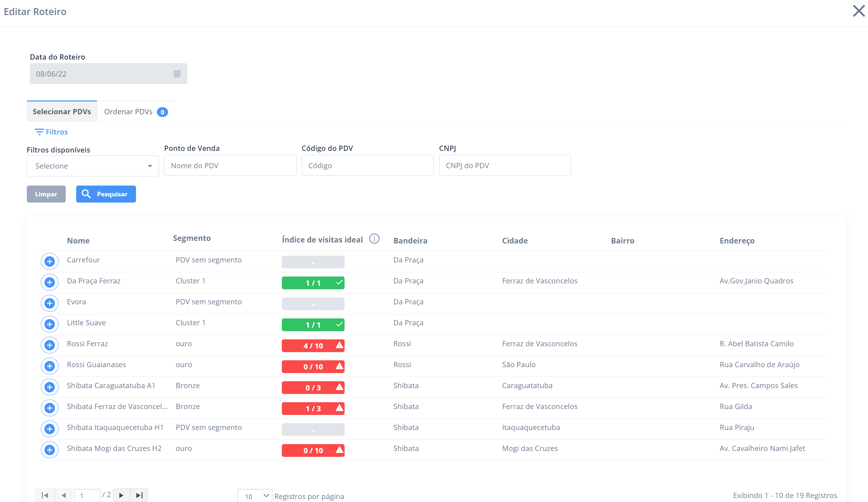
Task: Focus the CNPJ do PDV input
Action: click(504, 166)
